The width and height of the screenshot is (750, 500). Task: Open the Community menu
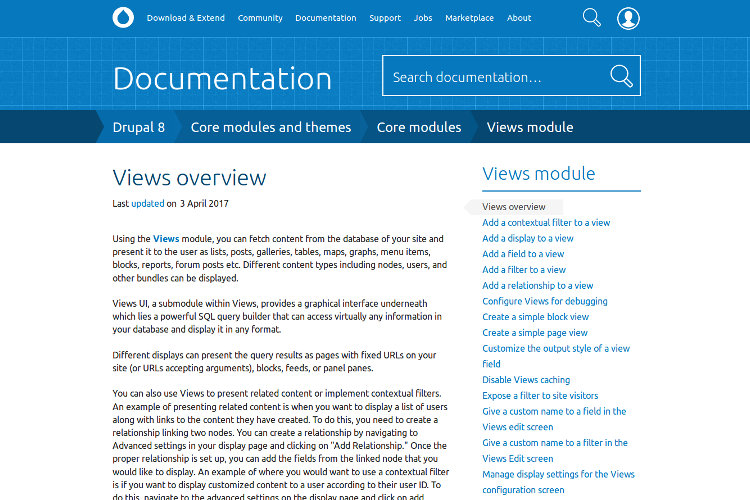[x=260, y=18]
